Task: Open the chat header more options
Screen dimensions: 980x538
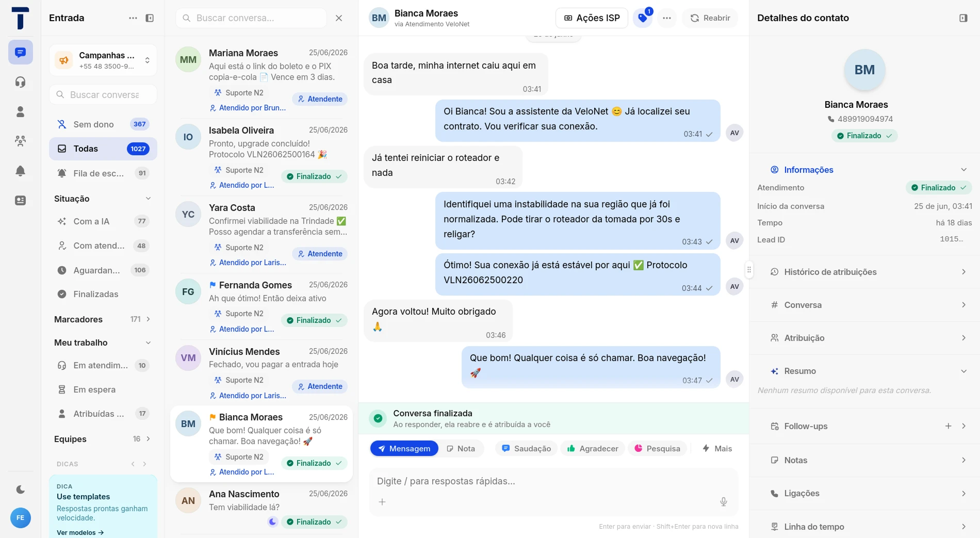Action: (x=667, y=18)
